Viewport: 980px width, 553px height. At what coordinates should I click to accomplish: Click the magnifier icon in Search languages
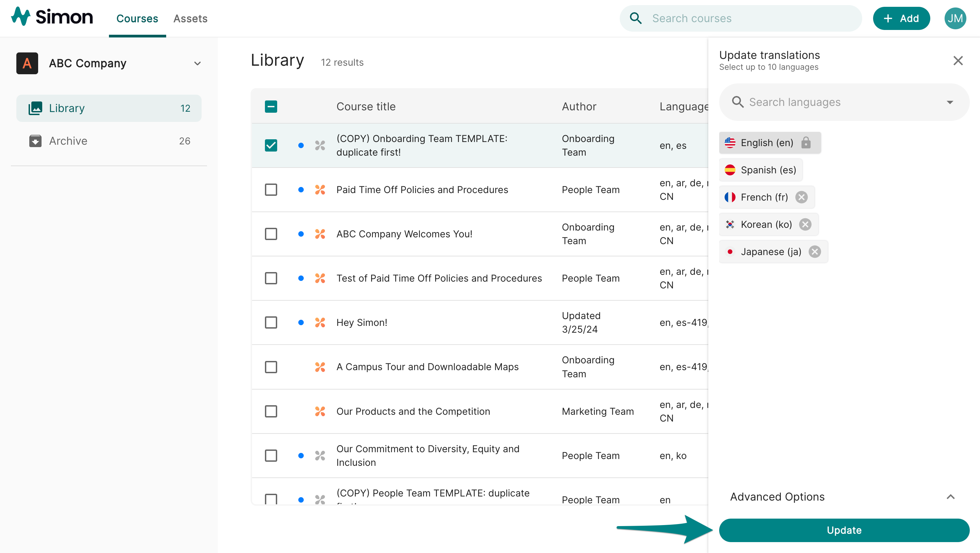click(737, 102)
